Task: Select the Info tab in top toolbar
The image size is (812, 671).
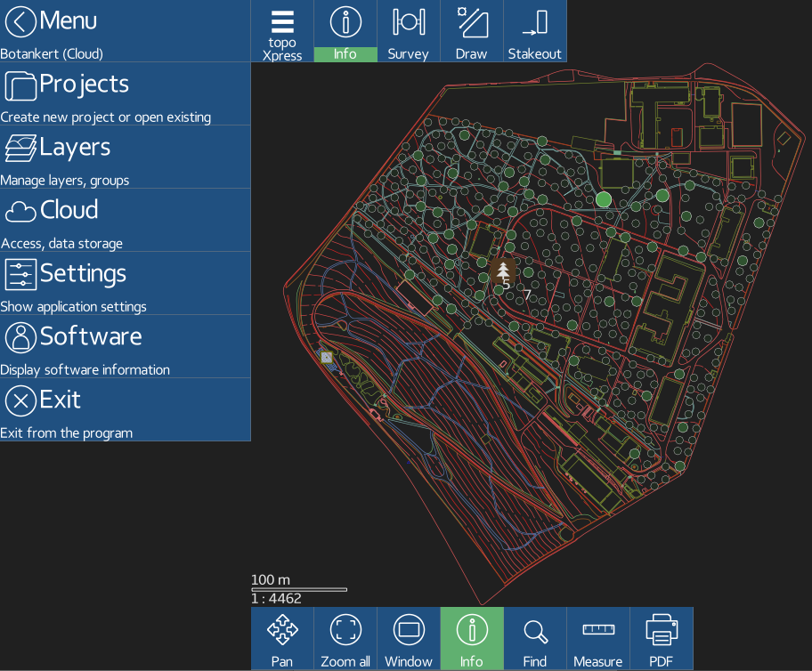Action: [x=345, y=31]
